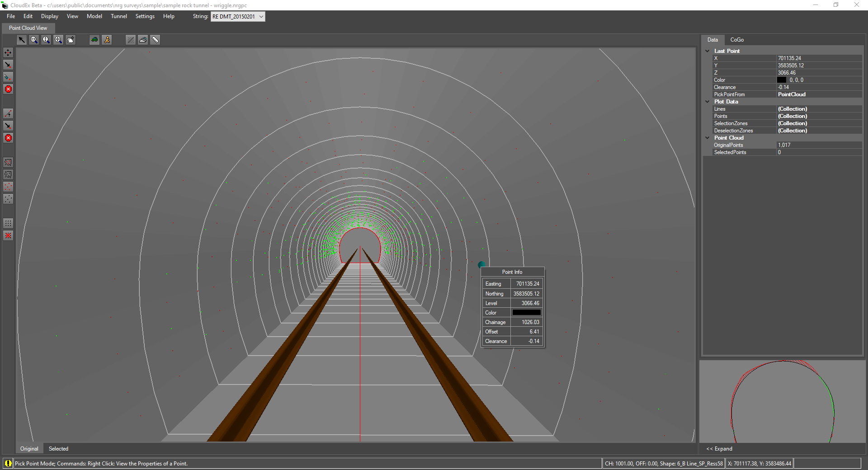Viewport: 868px width, 470px height.
Task: Switch to the CoGo tab
Action: tap(737, 40)
